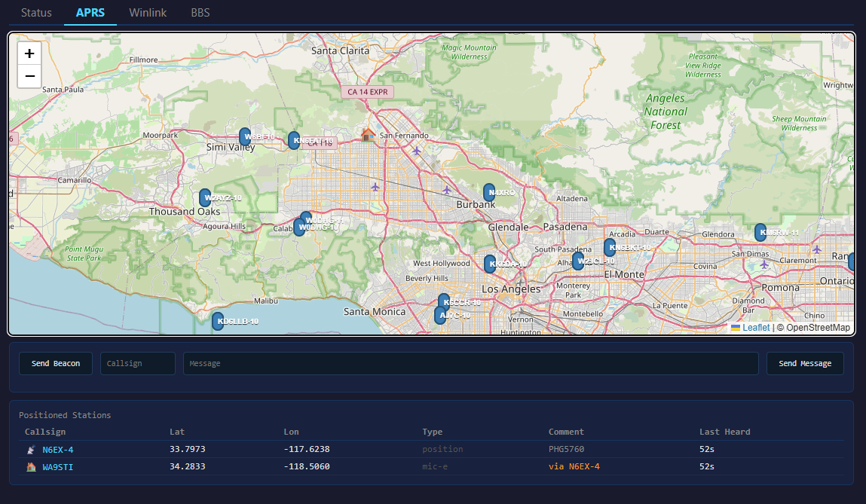Image resolution: width=866 pixels, height=504 pixels.
Task: Select the W6BI-10 station marker
Action: click(x=245, y=136)
